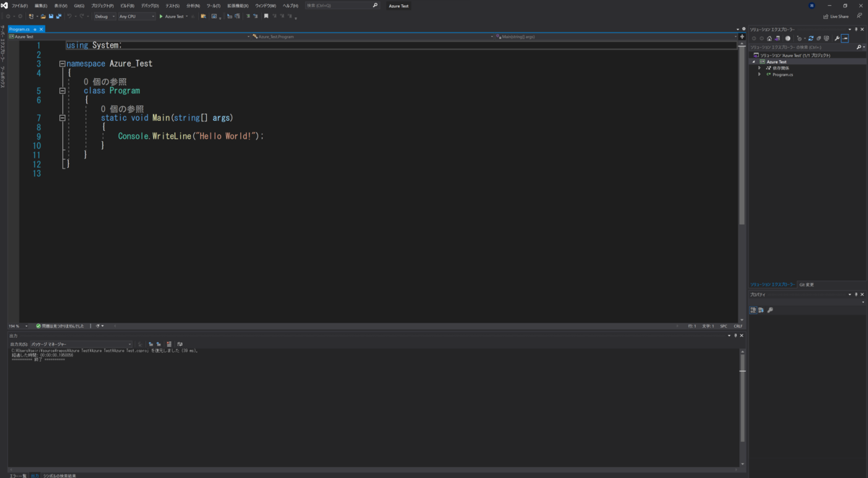This screenshot has width=868, height=478.
Task: Open the Properties wrench in Solution Explorer
Action: tap(837, 38)
